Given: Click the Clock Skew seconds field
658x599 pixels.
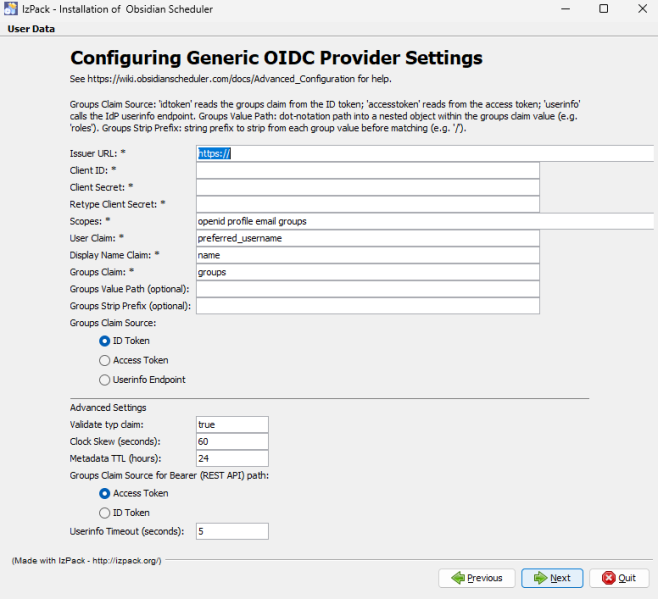Looking at the screenshot, I should [232, 442].
